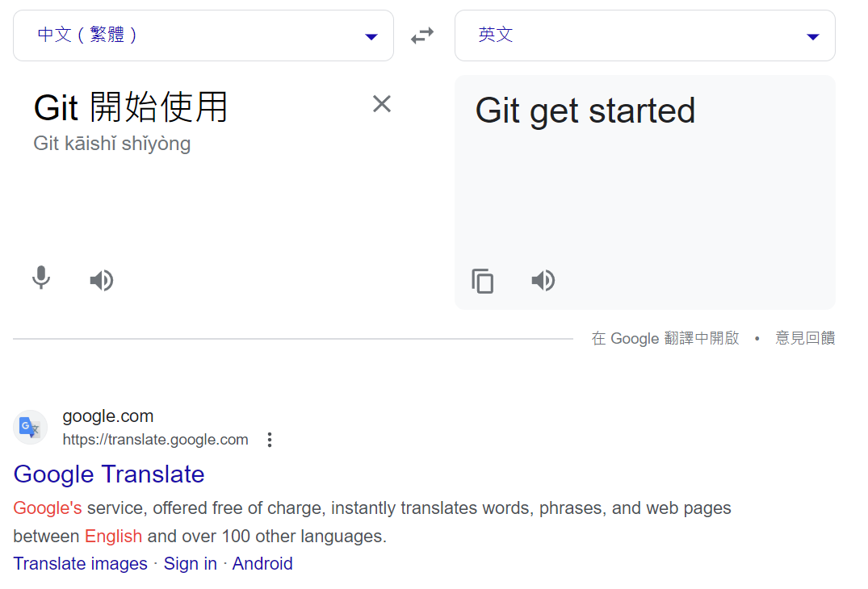Open the 中文（繁體）source language dropdown
The image size is (868, 589).
coord(203,36)
